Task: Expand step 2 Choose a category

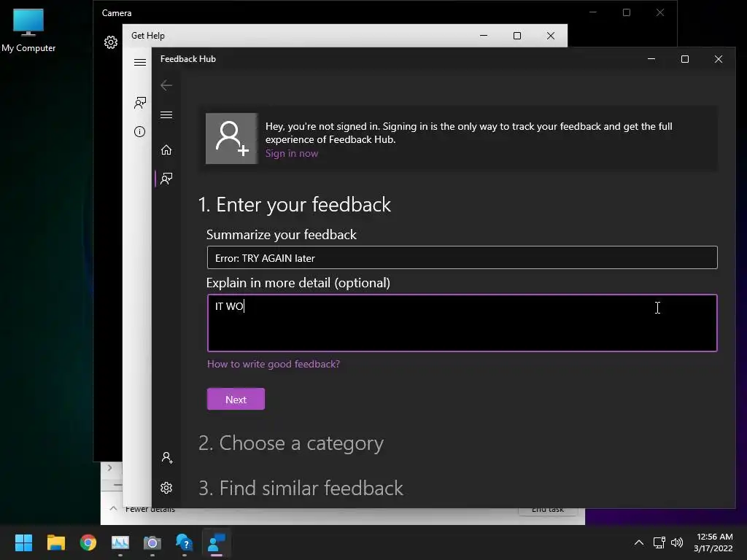Action: click(x=291, y=443)
